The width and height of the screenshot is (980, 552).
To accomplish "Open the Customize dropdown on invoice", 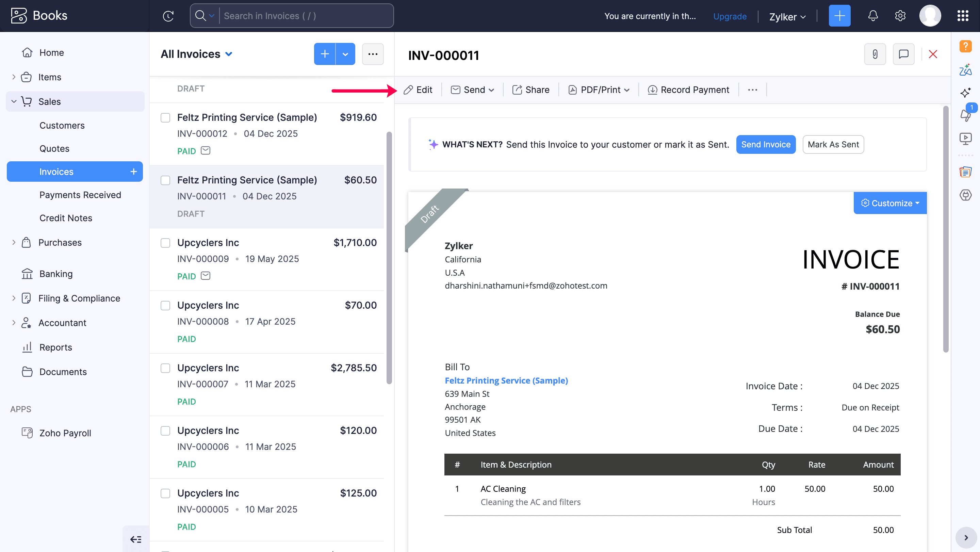I will point(890,203).
